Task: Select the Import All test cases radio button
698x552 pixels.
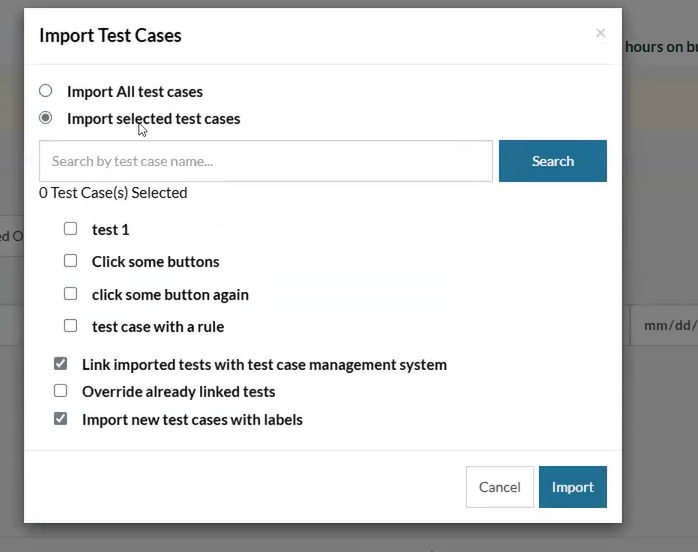Action: (46, 91)
